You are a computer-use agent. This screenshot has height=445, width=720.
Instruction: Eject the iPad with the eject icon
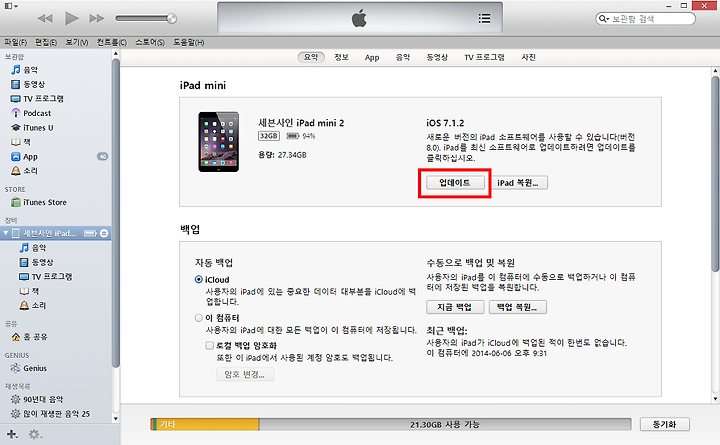point(104,233)
